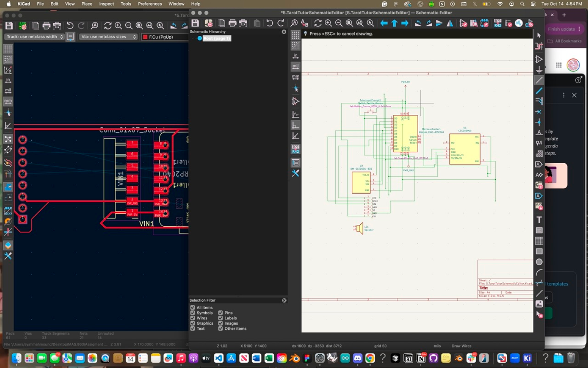The width and height of the screenshot is (588, 368).
Task: Open the Via netclass sizes dropdown
Action: (x=108, y=37)
